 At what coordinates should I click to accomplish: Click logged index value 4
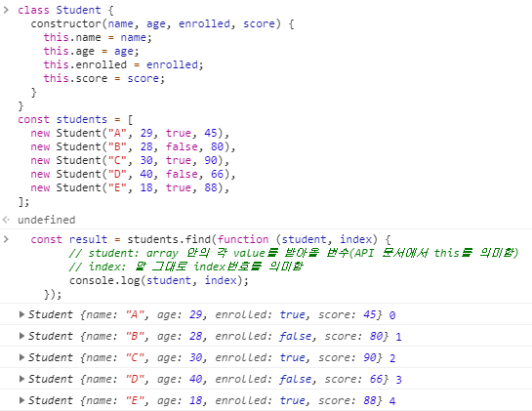pos(392,401)
